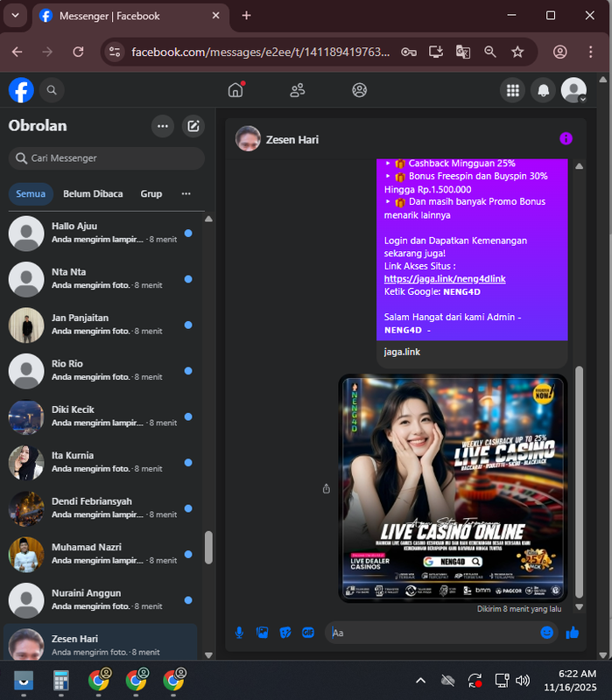View the Live Casino Online image
The width and height of the screenshot is (612, 700).
(453, 488)
